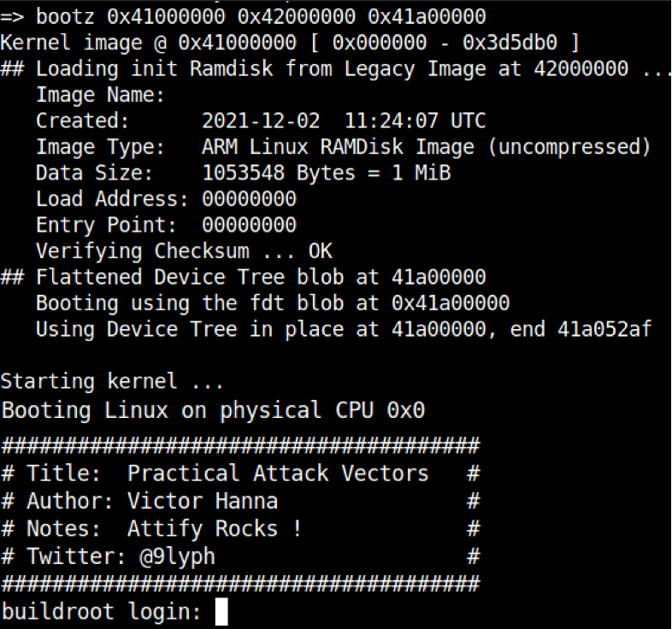Image resolution: width=672 pixels, height=629 pixels.
Task: Click the Created date 2021-12-02 value
Action: [261, 121]
